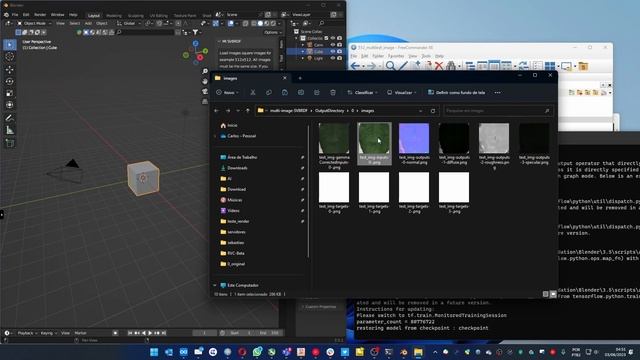Hide the Light object in outliner
Viewport: 640px width, 360px height.
click(333, 58)
